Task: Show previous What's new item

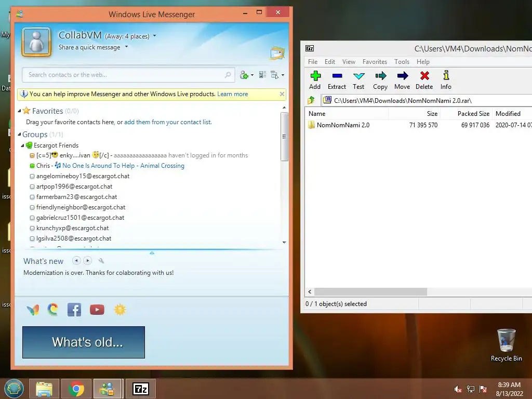Action: [77, 261]
